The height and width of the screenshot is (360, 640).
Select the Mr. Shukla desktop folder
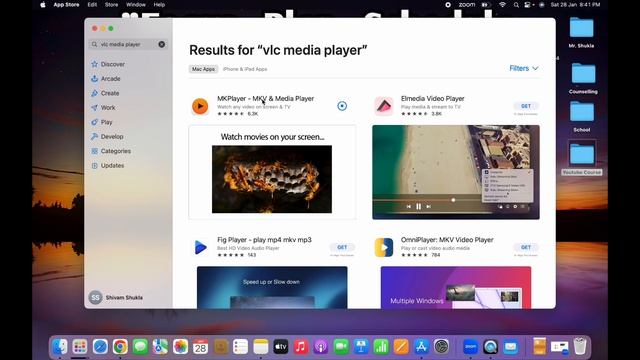click(581, 32)
